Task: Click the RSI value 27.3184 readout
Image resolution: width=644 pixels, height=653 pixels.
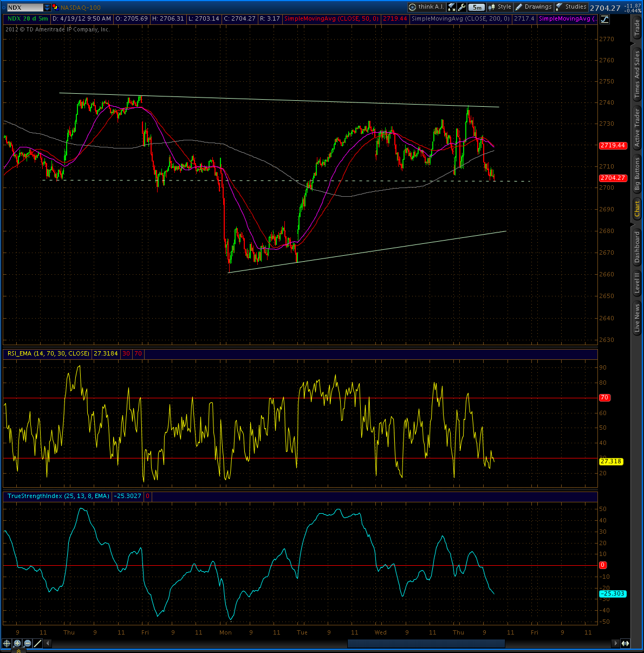Action: (x=106, y=353)
